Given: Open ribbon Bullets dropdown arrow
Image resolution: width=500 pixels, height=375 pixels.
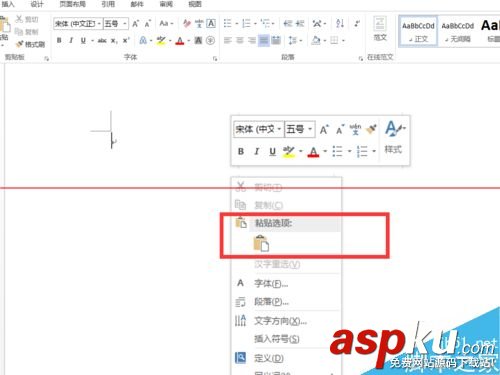Looking at the screenshot, I should tap(236, 23).
